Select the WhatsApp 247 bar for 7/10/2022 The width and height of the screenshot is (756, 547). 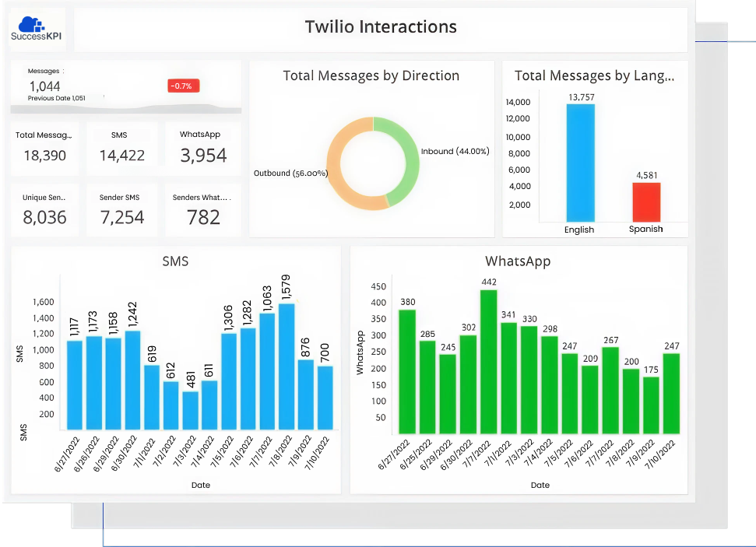coord(672,394)
